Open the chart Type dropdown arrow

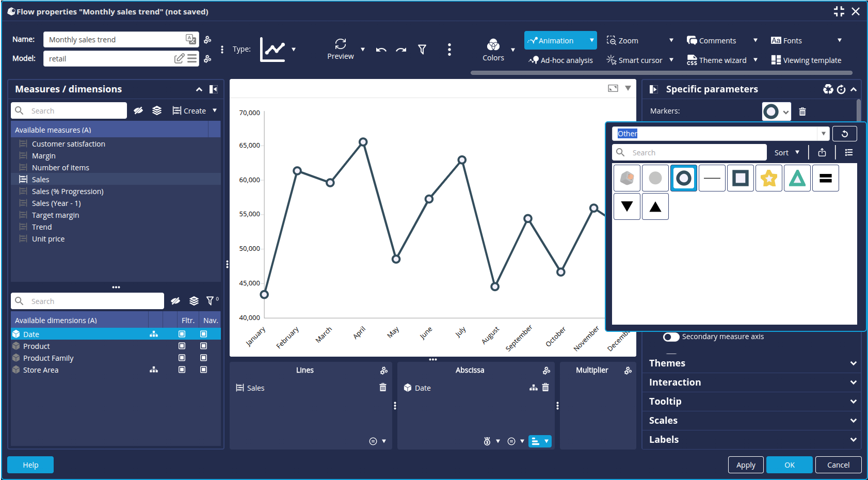(294, 50)
